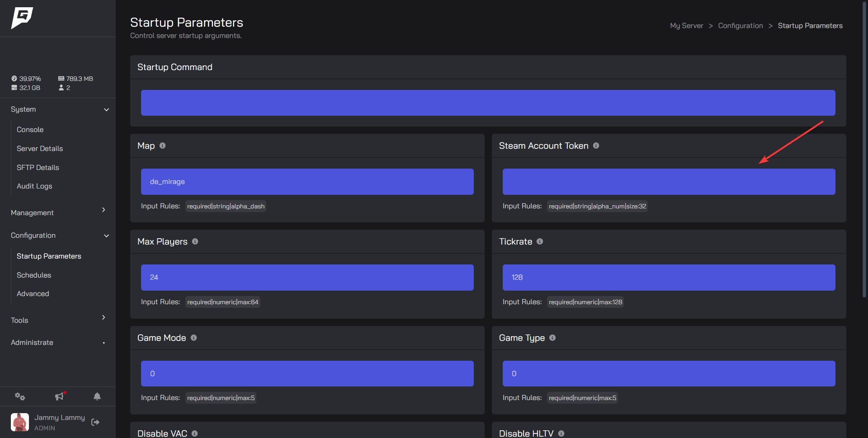Open the Tickrate info tooltip
The height and width of the screenshot is (438, 868).
(x=540, y=241)
